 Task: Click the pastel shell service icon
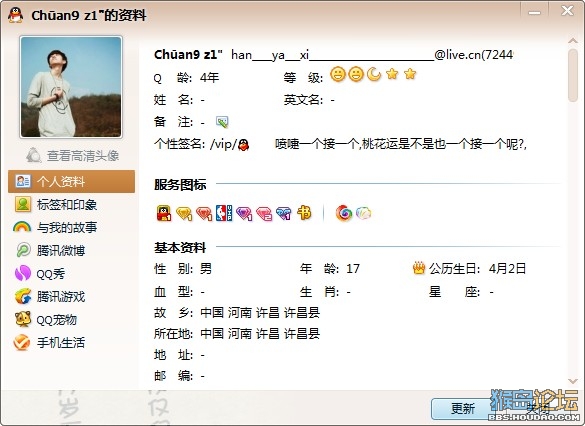click(363, 213)
